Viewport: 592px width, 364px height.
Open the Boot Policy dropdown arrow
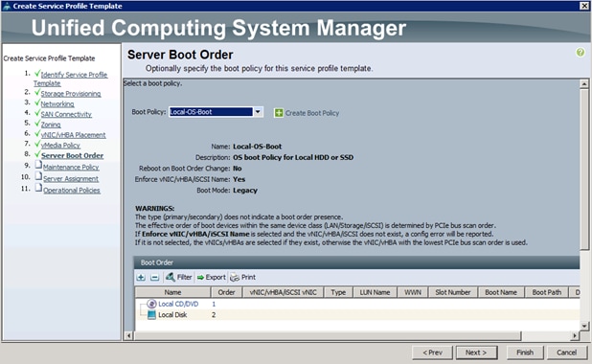(258, 112)
